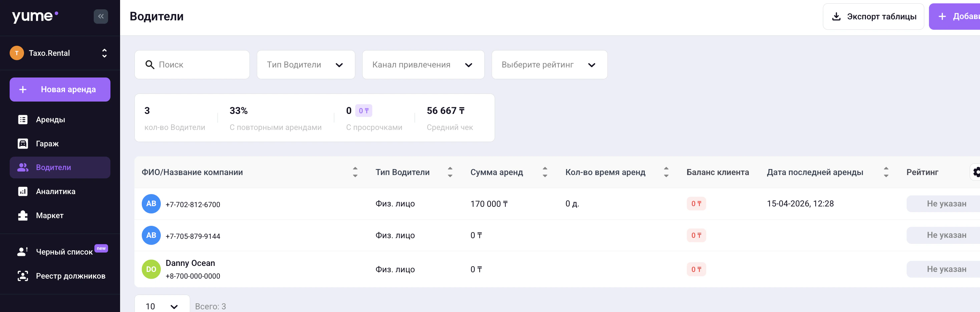This screenshot has width=980, height=312.
Task: Sort by Кол-во время аренд arrows
Action: point(666,172)
